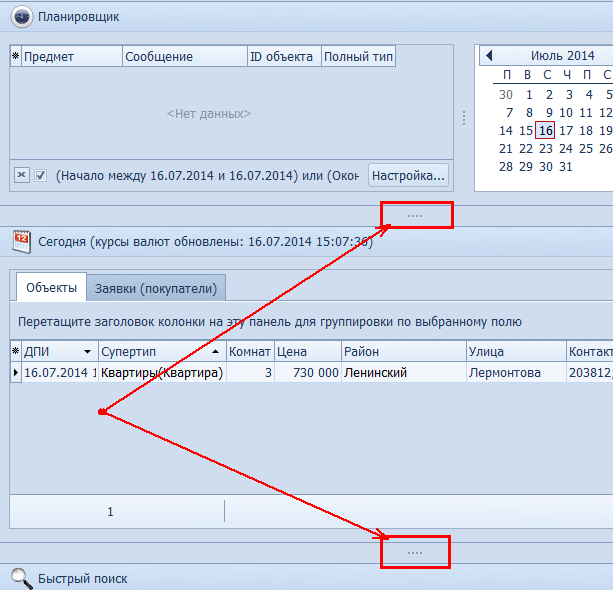This screenshot has height=590, width=613.
Task: Click the Цена column header
Action: coord(308,352)
